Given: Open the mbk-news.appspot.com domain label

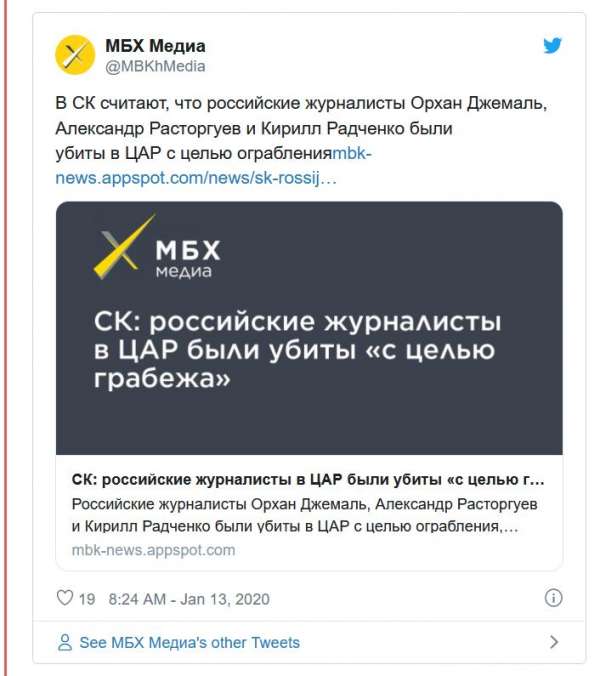Looking at the screenshot, I should click(x=153, y=550).
